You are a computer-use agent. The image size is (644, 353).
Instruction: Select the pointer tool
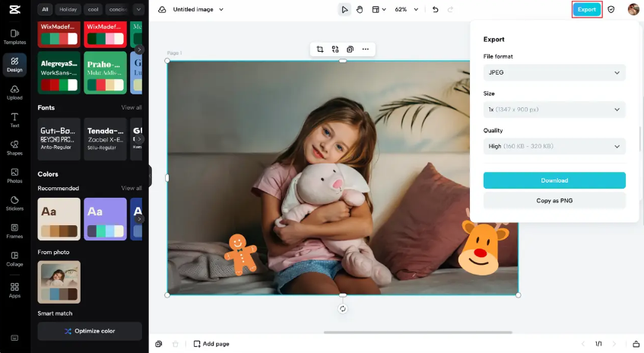[x=344, y=9]
